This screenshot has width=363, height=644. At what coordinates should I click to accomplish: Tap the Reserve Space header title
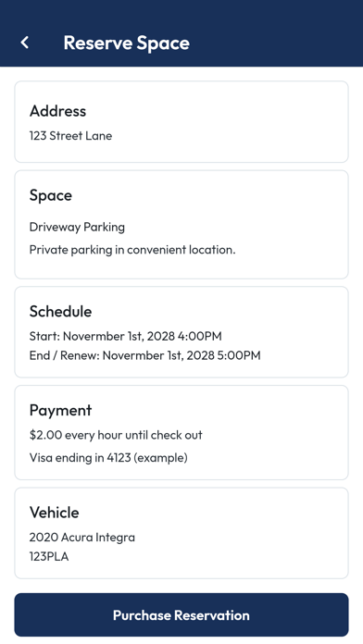coord(127,43)
